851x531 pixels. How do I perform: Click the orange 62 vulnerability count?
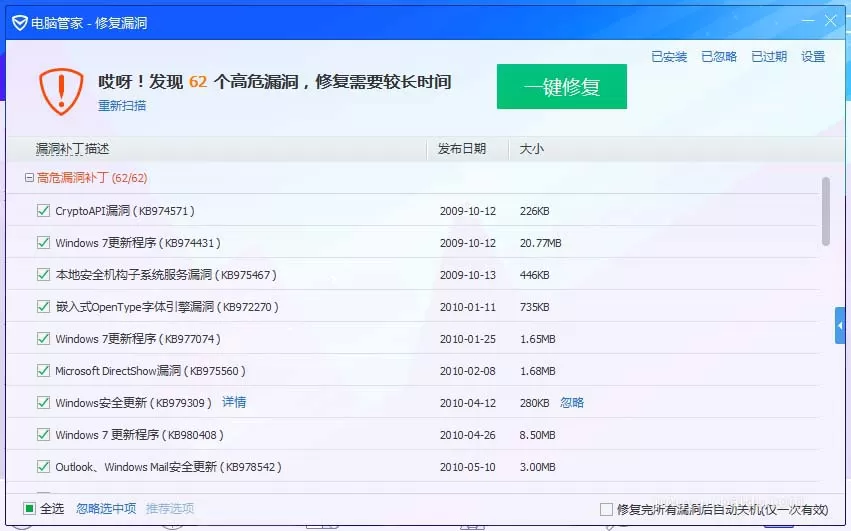(198, 82)
